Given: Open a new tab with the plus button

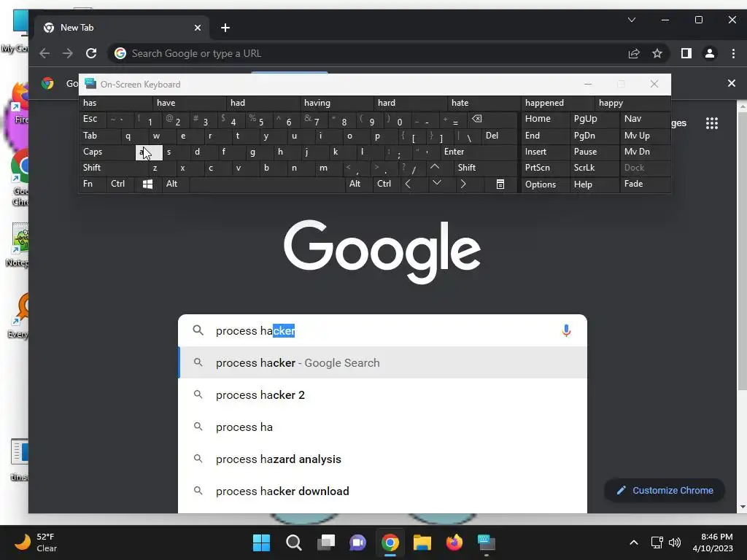Looking at the screenshot, I should click(x=225, y=28).
